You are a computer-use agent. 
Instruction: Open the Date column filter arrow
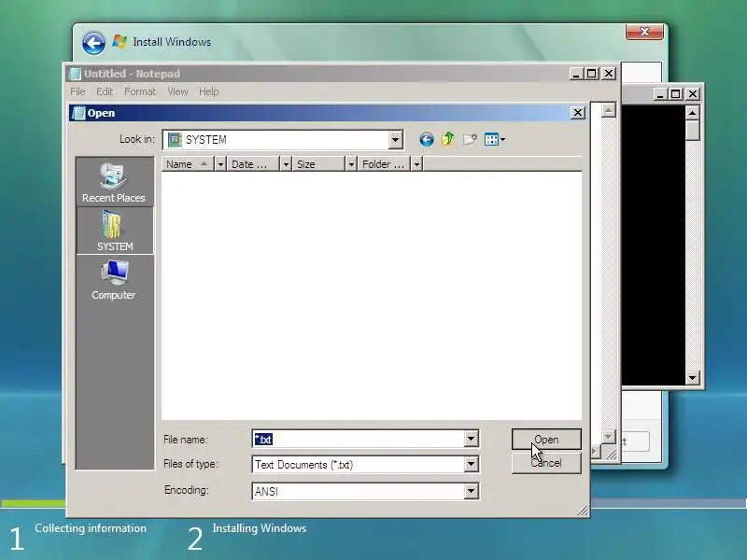286,164
